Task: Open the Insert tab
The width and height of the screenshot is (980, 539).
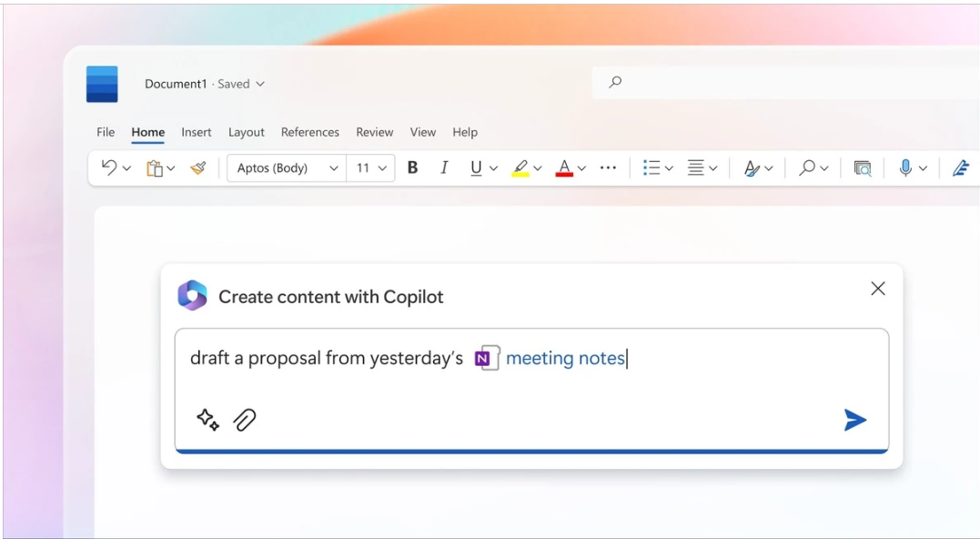Action: pyautogui.click(x=196, y=132)
